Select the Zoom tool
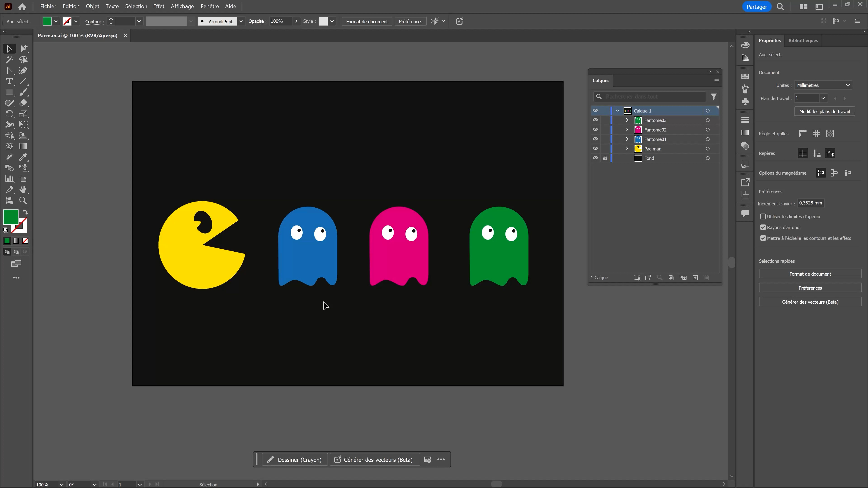 [x=23, y=200]
